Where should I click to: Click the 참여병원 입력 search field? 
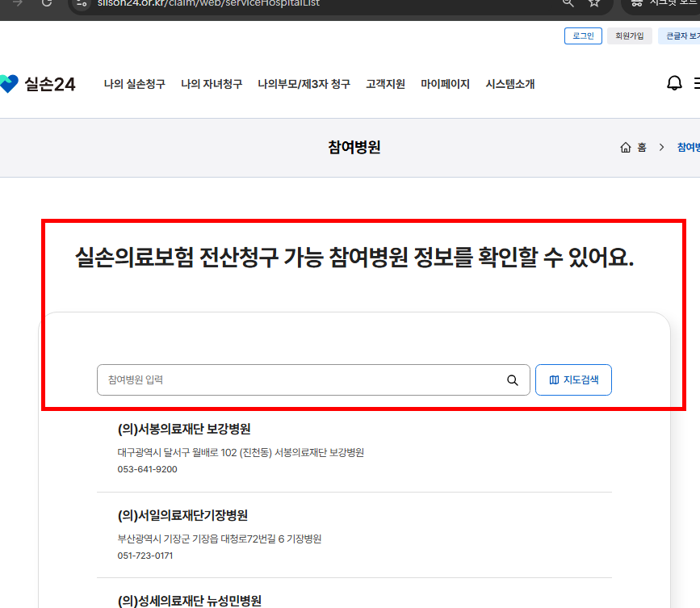pos(313,379)
